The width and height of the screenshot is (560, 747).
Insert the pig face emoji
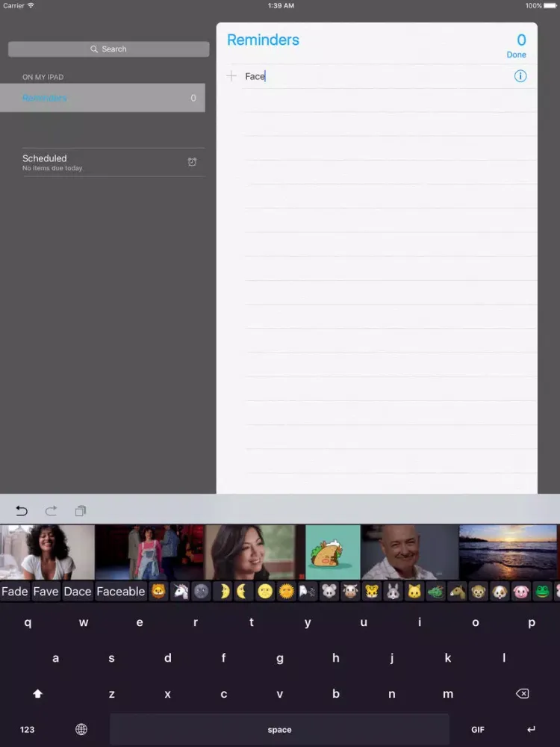point(521,591)
